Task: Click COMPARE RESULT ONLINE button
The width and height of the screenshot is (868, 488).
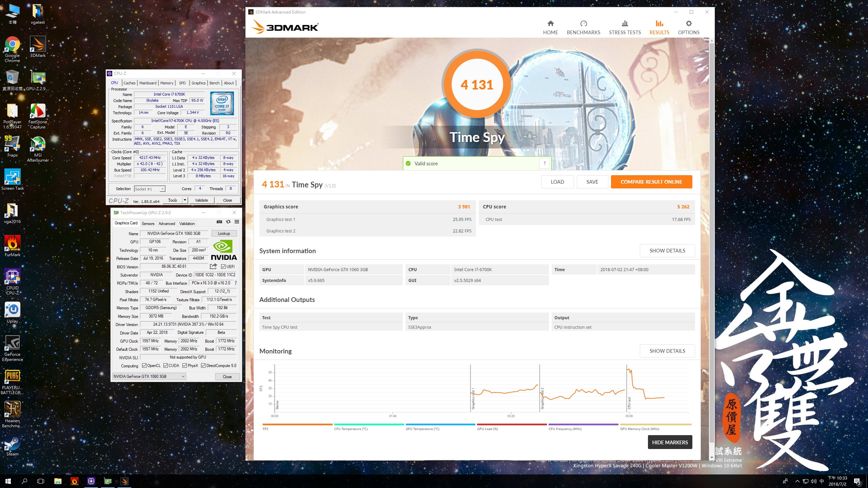Action: [x=651, y=182]
